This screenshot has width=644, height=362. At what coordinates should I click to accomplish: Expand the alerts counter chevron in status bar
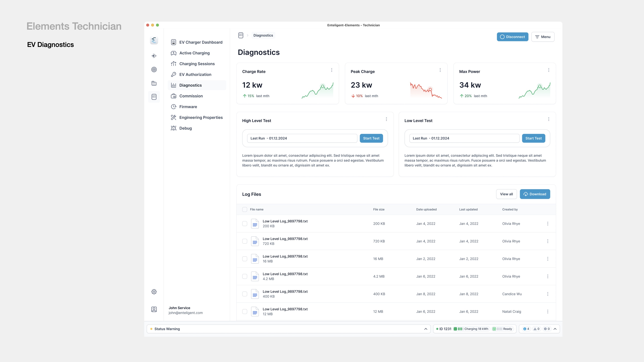tap(555, 329)
